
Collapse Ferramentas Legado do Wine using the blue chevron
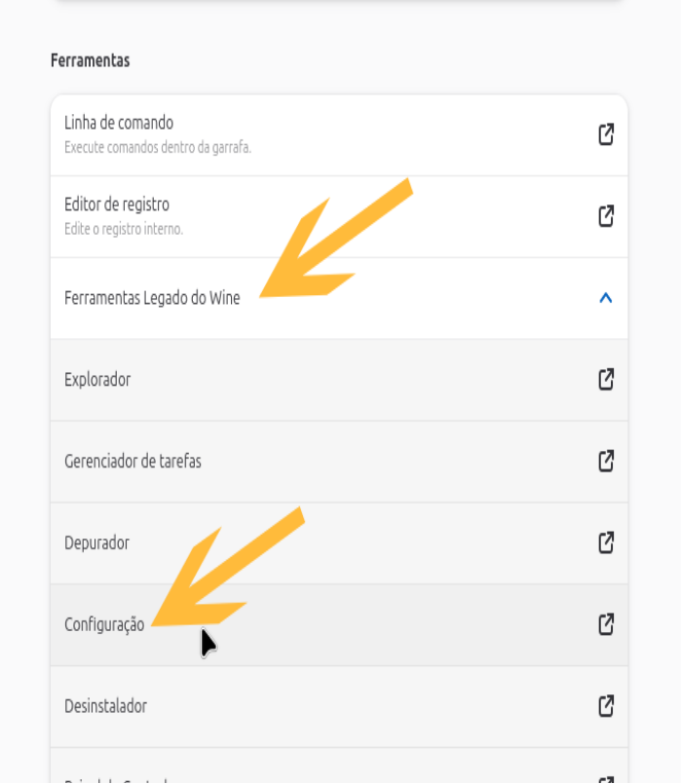coord(606,298)
